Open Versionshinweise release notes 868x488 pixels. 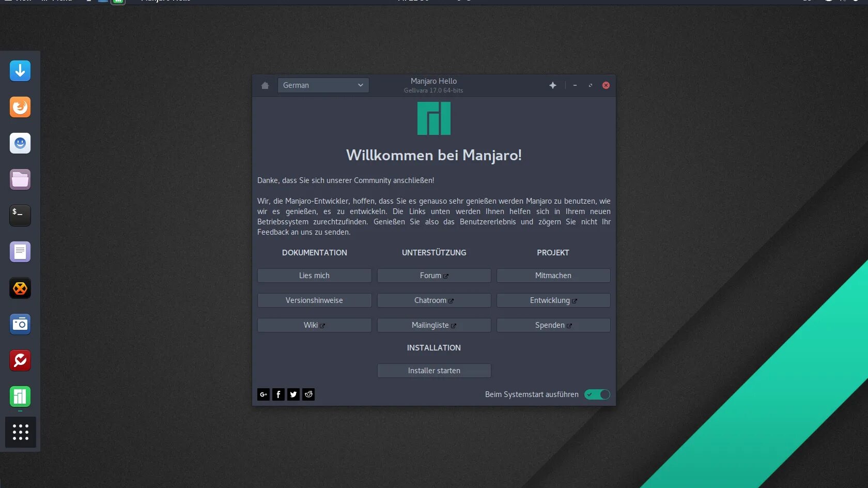tap(315, 300)
